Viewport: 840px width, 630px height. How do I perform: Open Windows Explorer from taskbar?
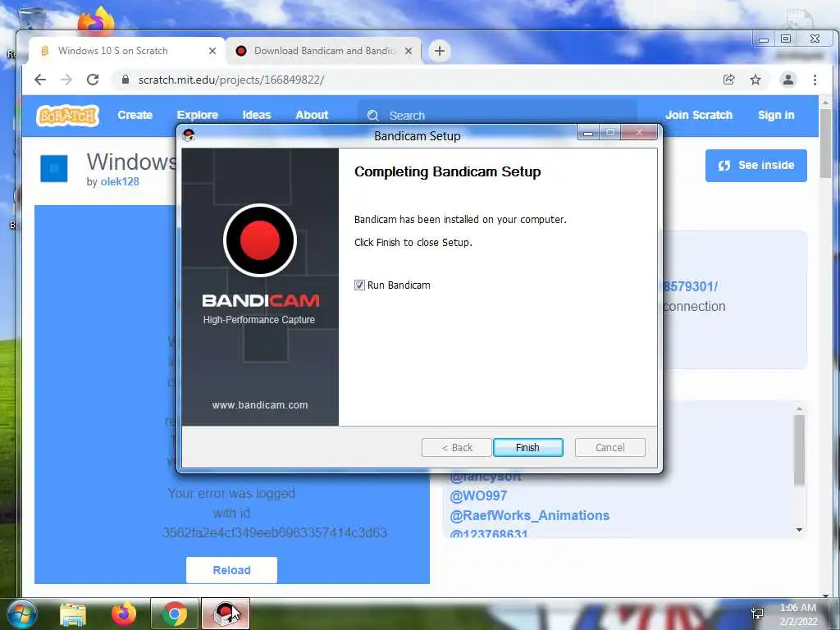(x=73, y=614)
